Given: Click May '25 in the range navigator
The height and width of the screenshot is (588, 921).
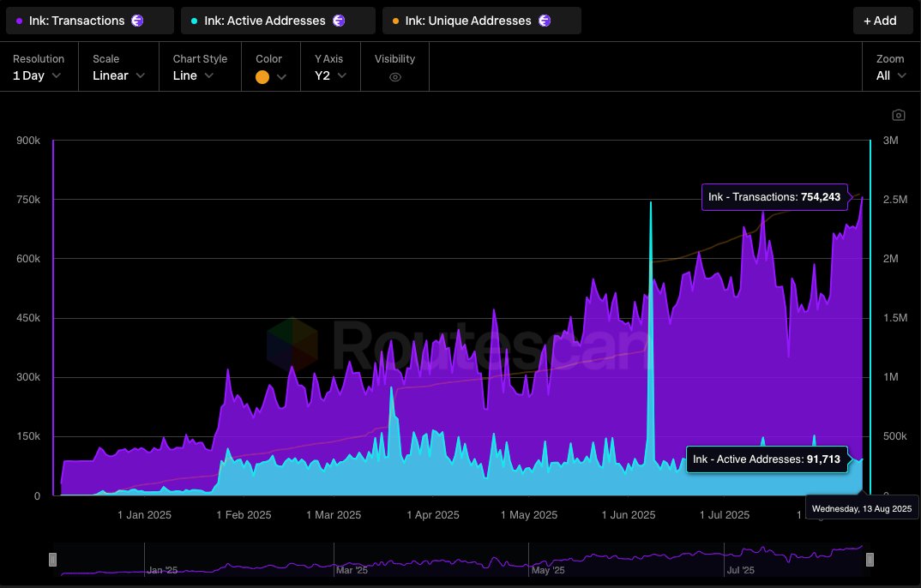Looking at the screenshot, I should (x=547, y=570).
